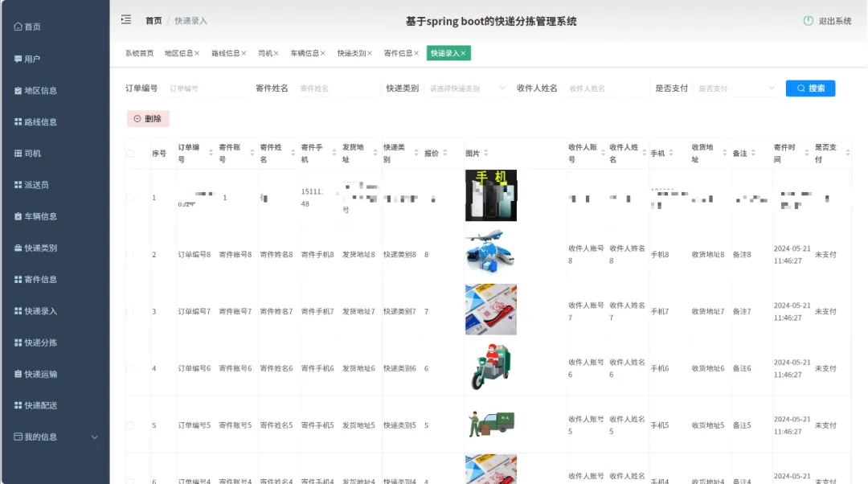Sort table by 订单编号 column
868x484 pixels.
pos(211,153)
